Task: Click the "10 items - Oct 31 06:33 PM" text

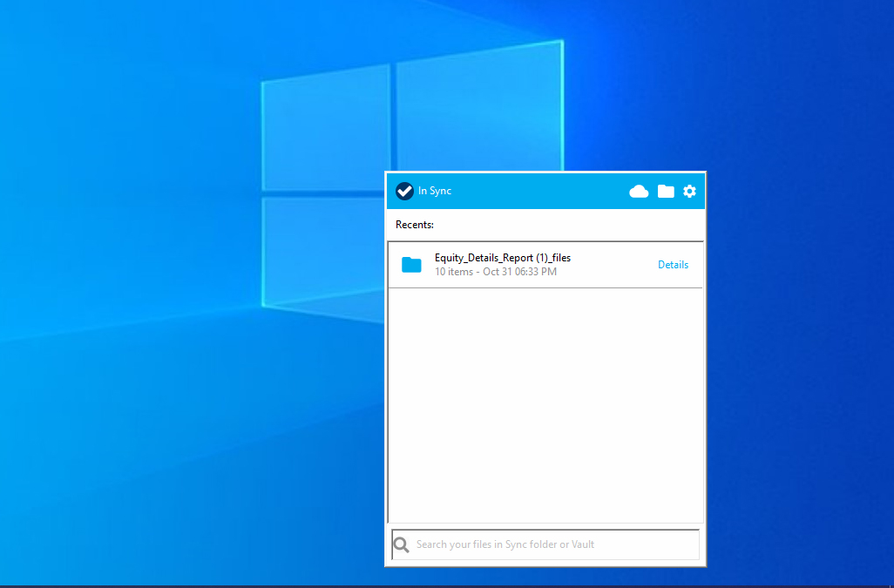Action: coord(496,272)
